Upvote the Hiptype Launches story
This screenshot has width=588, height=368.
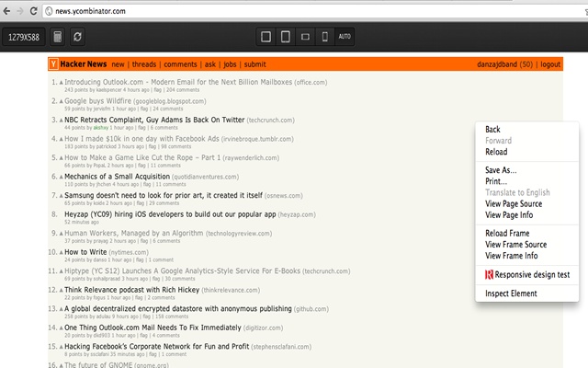62,271
